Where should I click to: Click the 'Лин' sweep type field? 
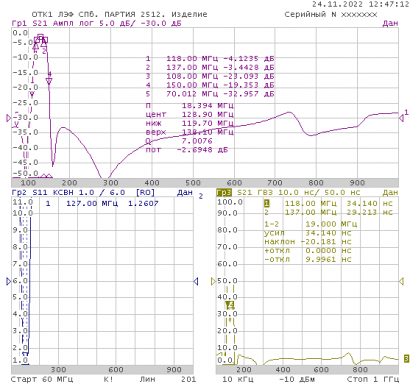[x=147, y=379]
